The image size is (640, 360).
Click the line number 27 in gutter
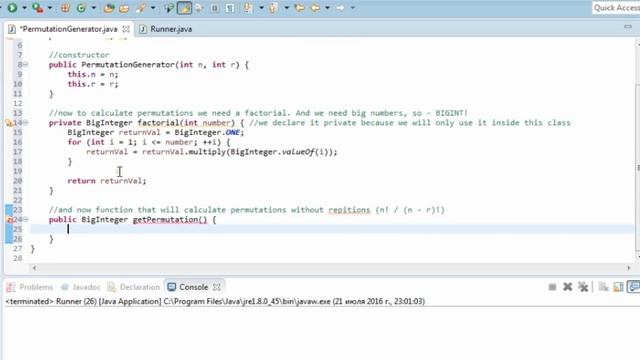click(x=17, y=248)
